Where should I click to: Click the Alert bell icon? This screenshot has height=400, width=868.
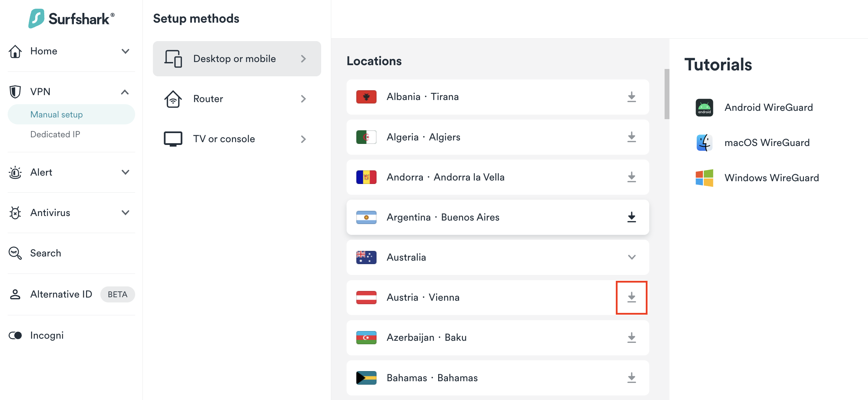tap(15, 172)
